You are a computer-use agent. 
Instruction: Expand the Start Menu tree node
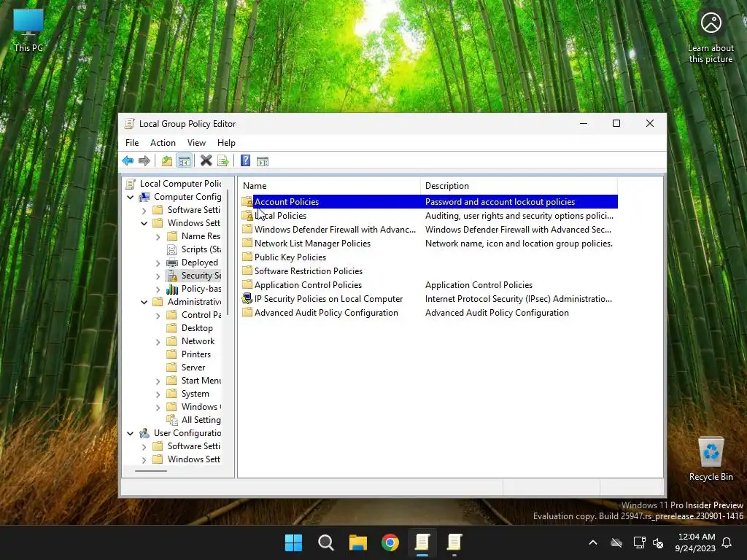tap(158, 381)
